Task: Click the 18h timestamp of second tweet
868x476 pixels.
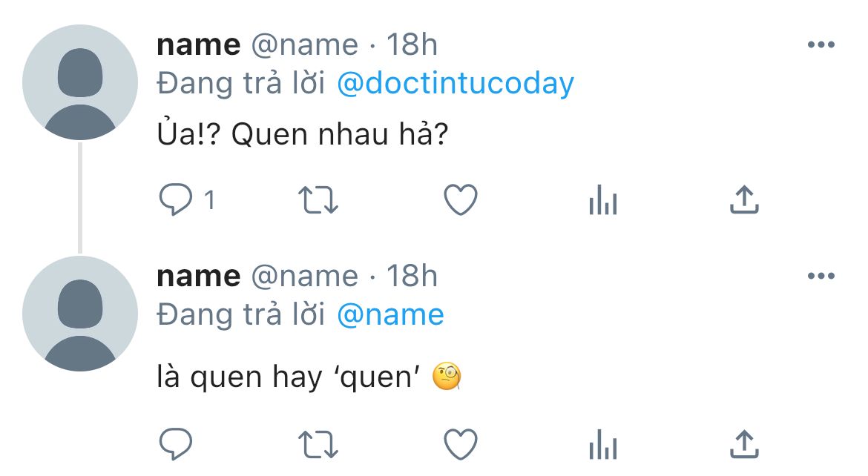Action: 412,277
